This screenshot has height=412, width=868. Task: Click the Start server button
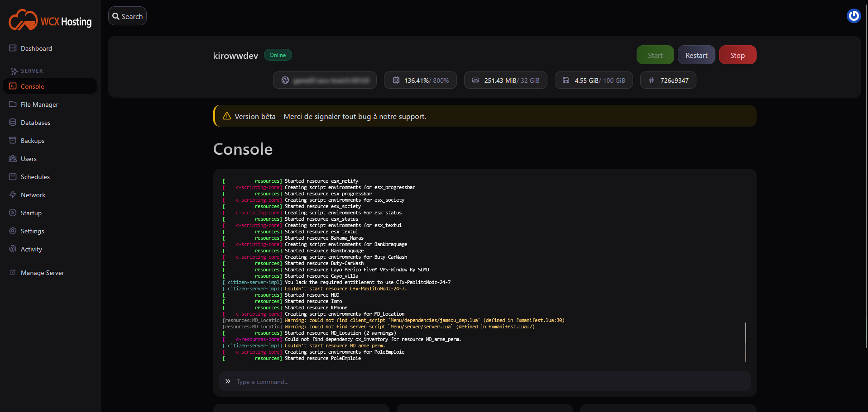(655, 55)
